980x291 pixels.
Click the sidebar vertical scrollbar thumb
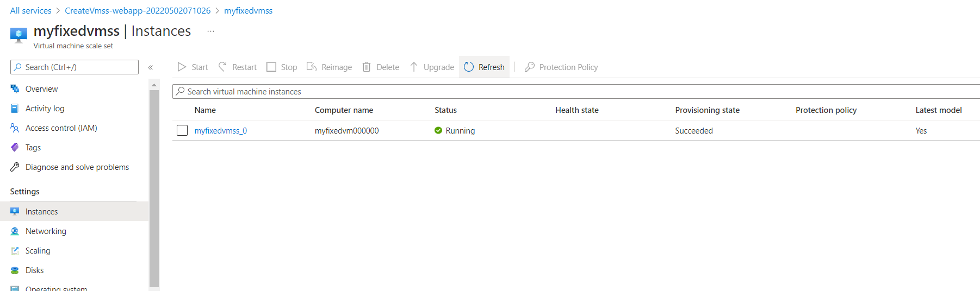(x=154, y=188)
